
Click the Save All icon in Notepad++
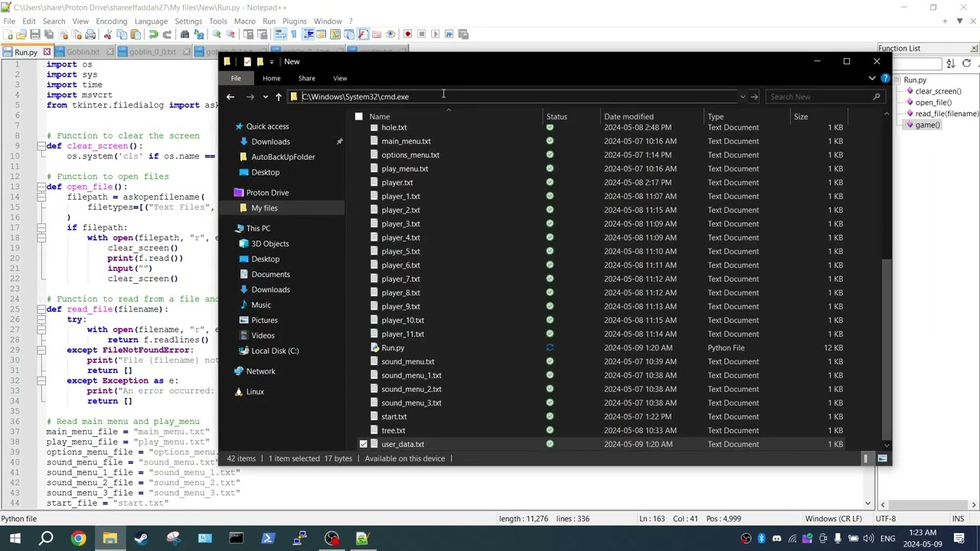[49, 34]
